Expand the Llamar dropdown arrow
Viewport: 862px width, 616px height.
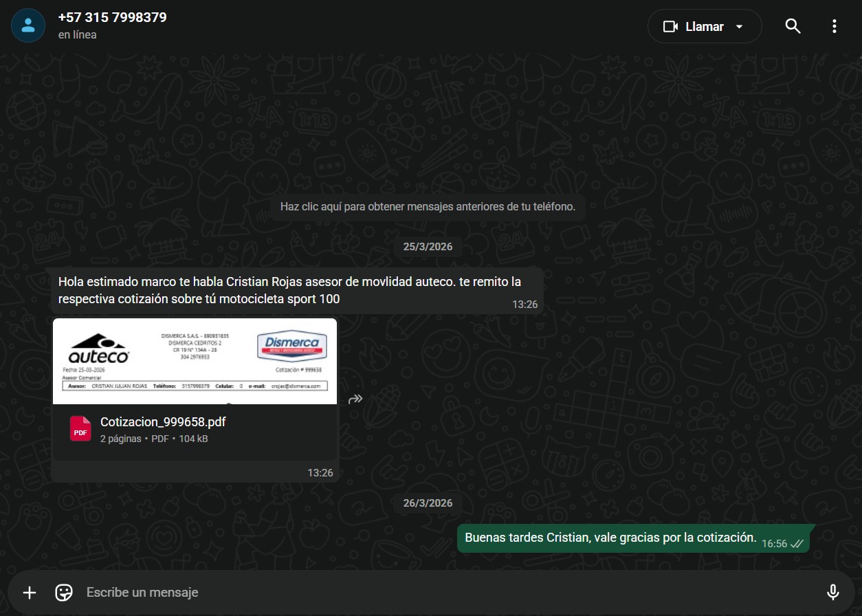click(740, 27)
